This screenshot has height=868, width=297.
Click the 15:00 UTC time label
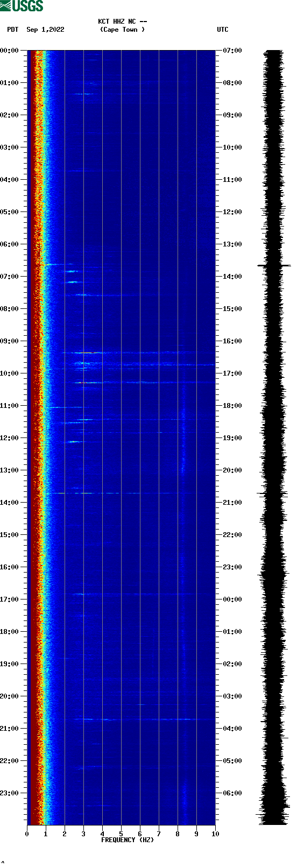(x=232, y=309)
